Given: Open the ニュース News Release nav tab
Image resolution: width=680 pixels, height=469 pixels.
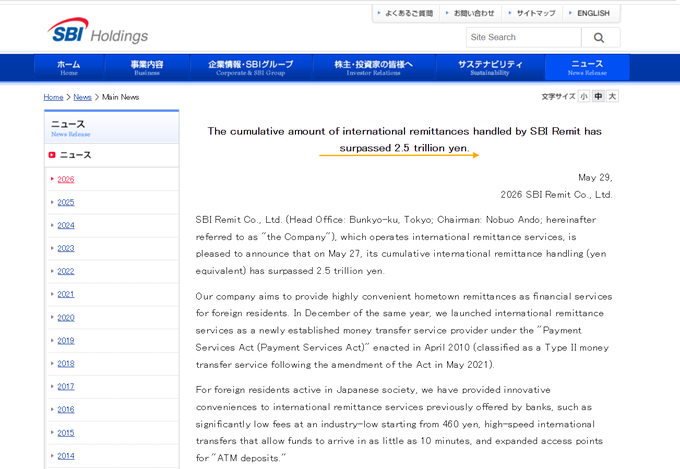Looking at the screenshot, I should [587, 68].
